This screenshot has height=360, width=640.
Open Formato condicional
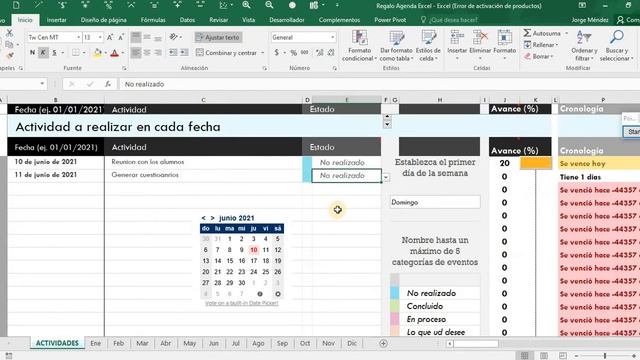(x=359, y=45)
